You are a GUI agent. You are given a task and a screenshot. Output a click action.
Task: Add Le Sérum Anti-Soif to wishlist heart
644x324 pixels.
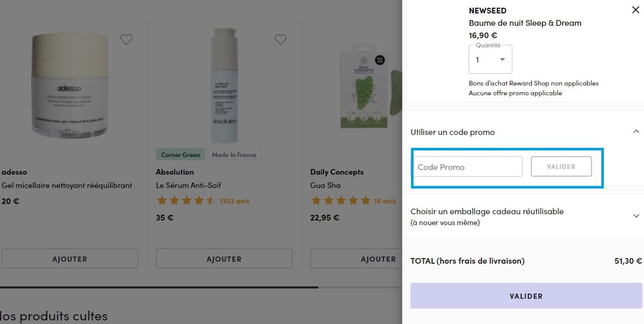[280, 39]
